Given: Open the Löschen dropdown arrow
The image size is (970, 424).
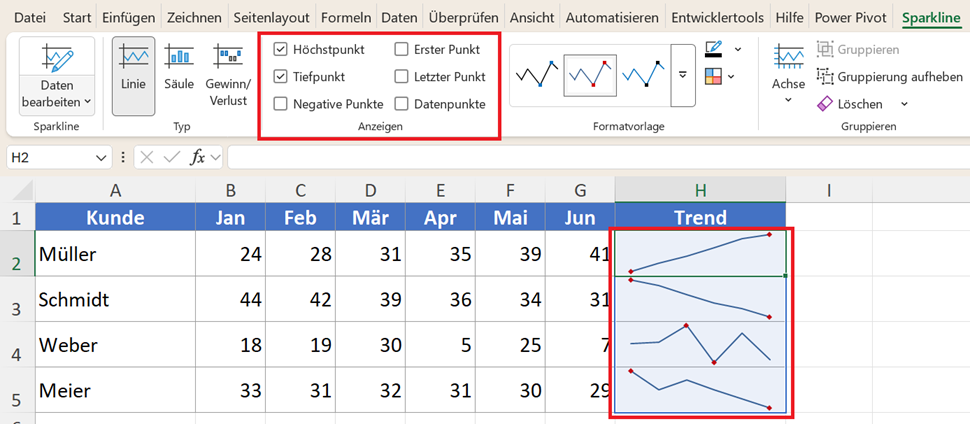Looking at the screenshot, I should [904, 104].
